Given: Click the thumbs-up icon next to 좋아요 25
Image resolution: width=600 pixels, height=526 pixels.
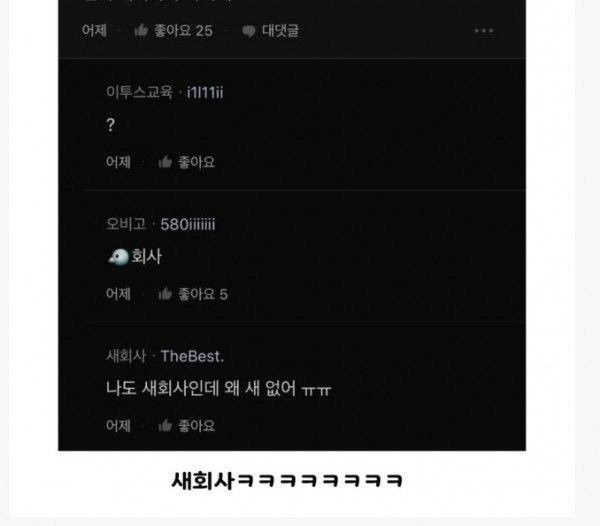Looking at the screenshot, I should (141, 30).
